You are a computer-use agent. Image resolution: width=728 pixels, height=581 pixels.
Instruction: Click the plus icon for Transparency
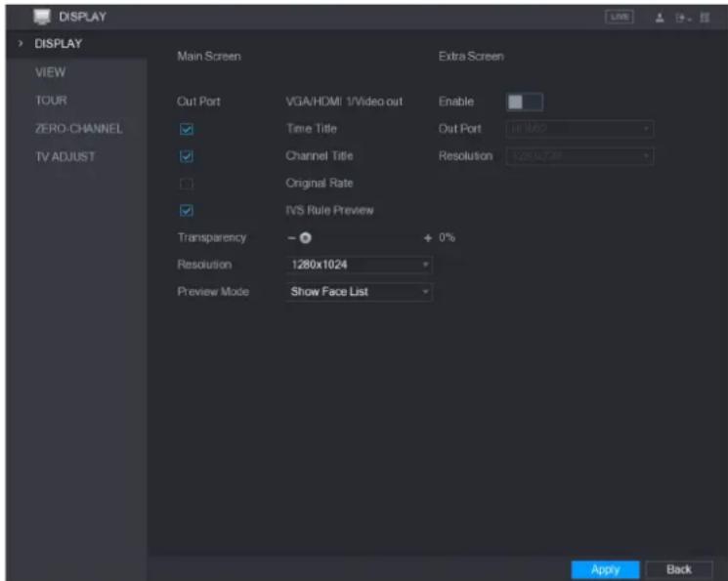coord(428,238)
